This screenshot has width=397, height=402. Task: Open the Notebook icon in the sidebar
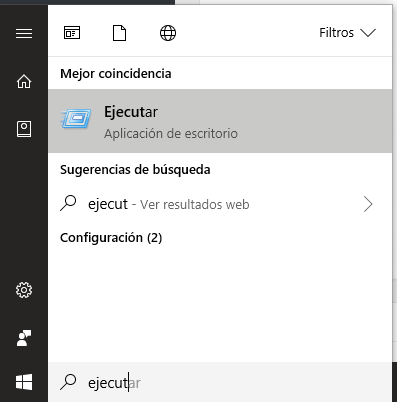tap(24, 129)
